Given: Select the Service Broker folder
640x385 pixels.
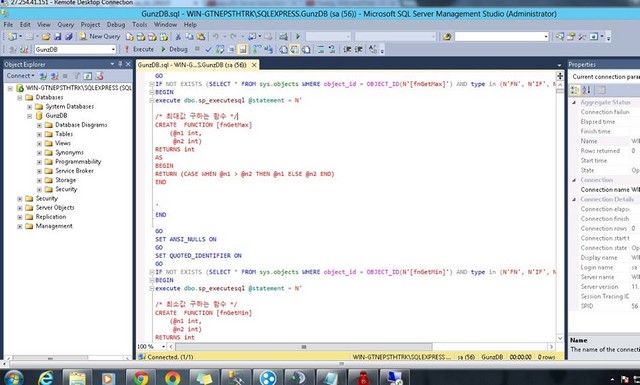Looking at the screenshot, I should [74, 171].
